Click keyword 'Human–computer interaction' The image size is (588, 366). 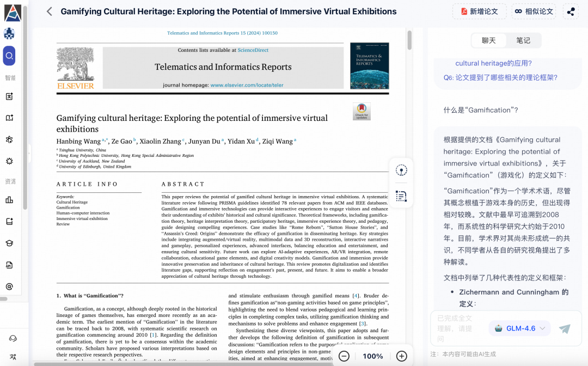pyautogui.click(x=83, y=213)
